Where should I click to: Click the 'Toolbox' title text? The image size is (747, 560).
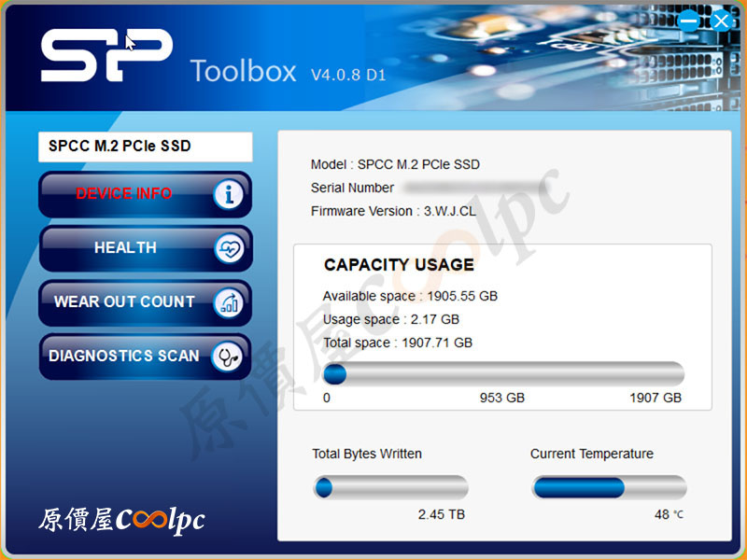243,72
